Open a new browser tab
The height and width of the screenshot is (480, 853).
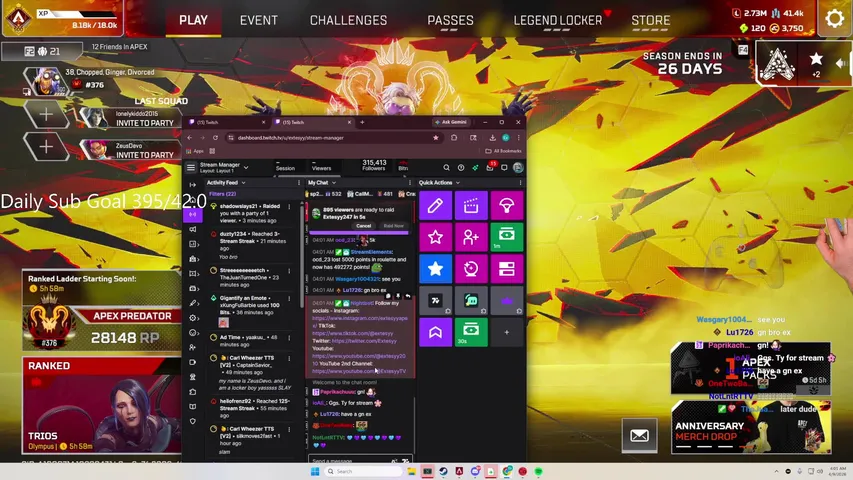tap(362, 122)
